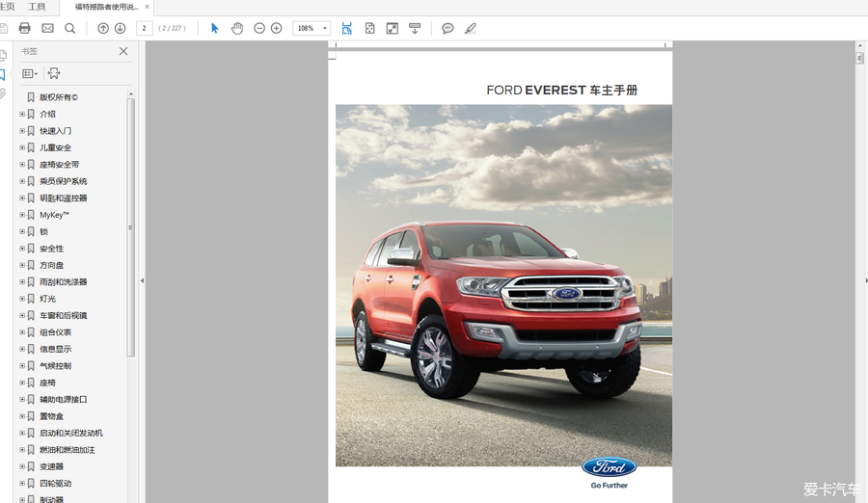Expand the 快速入门 bookmark

22,131
